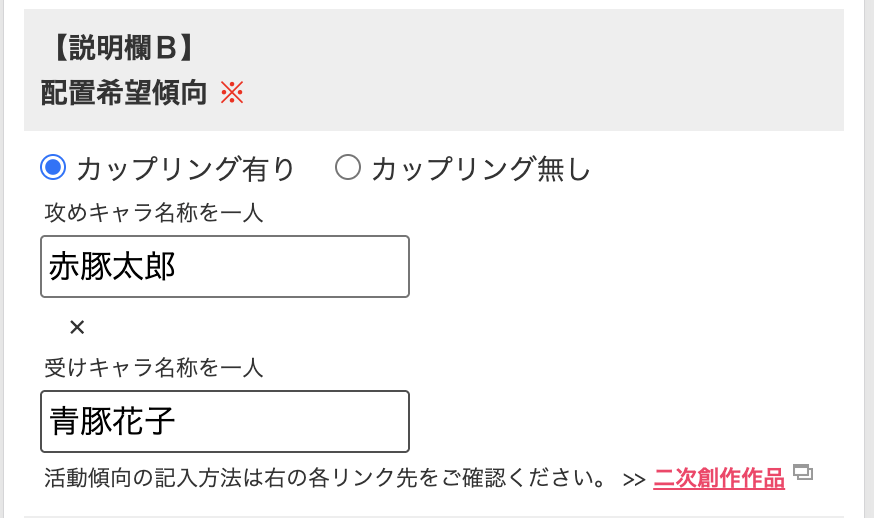Click the >> arrows before the link
Image resolution: width=874 pixels, height=518 pixels.
(x=634, y=480)
